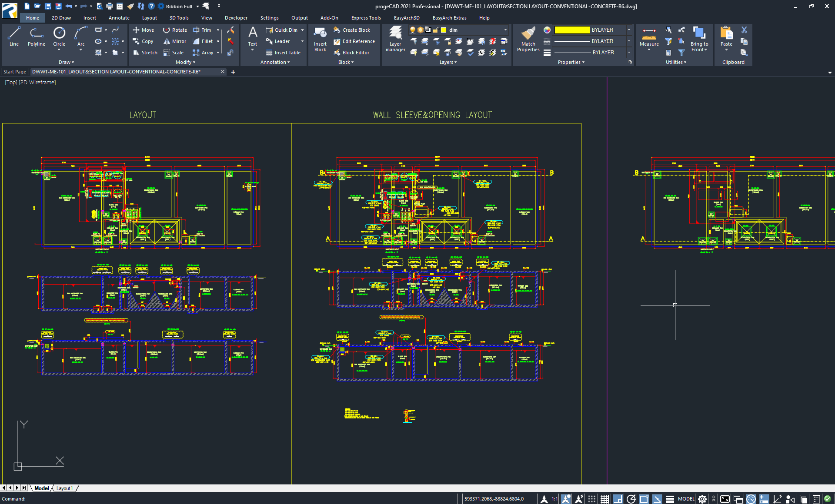Activate the Move command
This screenshot has height=504, width=835.
(144, 30)
